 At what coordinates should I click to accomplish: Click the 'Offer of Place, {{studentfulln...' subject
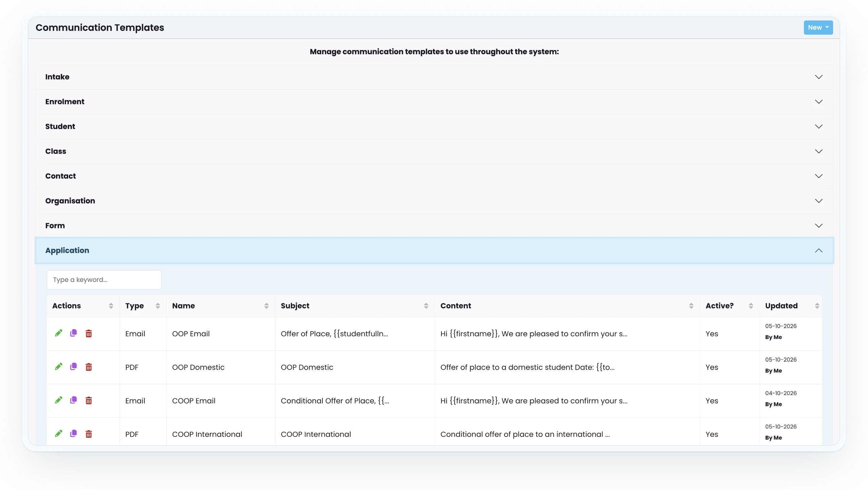pyautogui.click(x=334, y=334)
